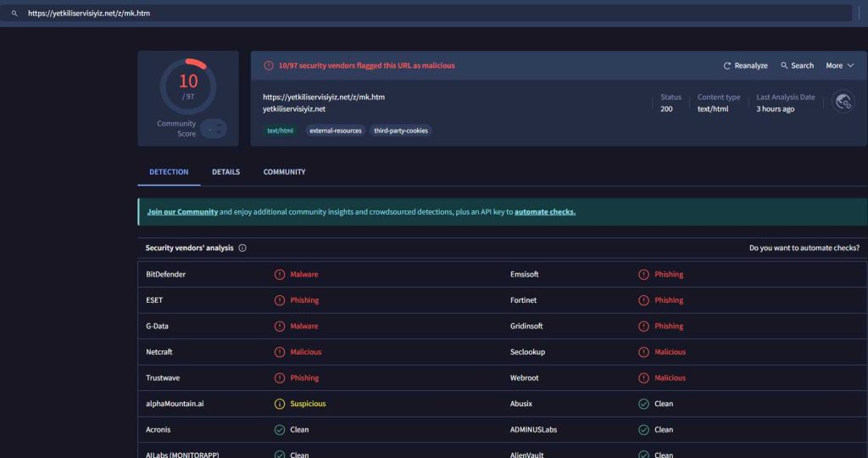Click the third-party-cookies tag
Viewport: 868px width, 458px height.
click(x=401, y=131)
